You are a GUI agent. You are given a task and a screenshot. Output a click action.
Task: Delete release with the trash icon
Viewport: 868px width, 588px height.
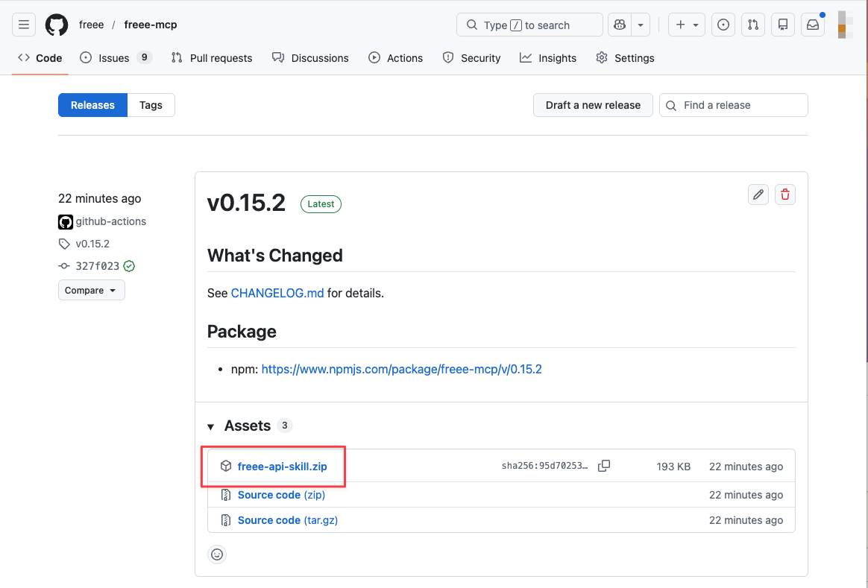(785, 195)
